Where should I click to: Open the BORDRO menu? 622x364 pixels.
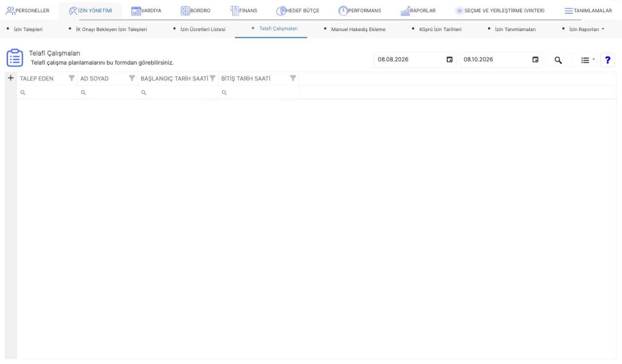coord(196,11)
